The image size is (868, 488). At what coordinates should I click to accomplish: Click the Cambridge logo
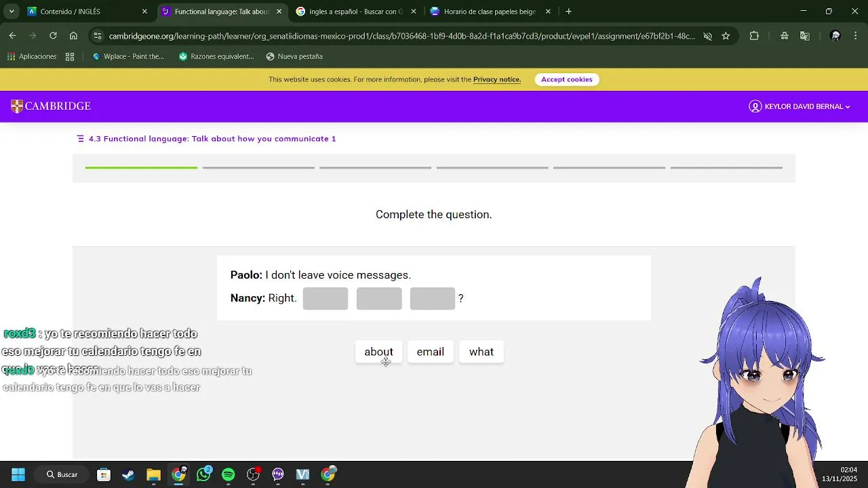click(x=51, y=106)
